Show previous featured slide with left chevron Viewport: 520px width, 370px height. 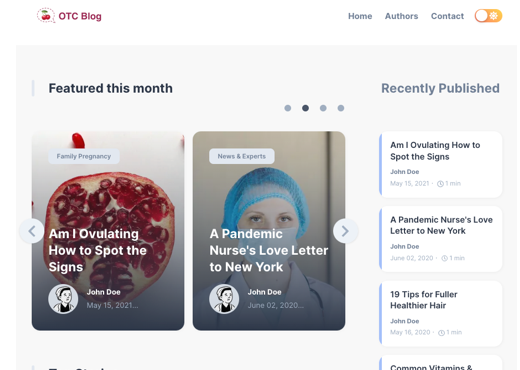click(x=32, y=231)
